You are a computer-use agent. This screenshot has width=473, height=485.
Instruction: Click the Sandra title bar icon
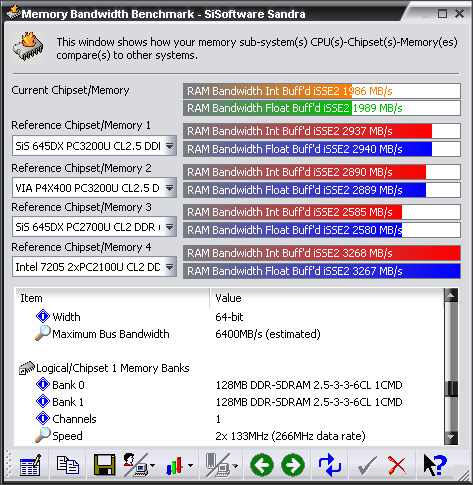click(13, 13)
